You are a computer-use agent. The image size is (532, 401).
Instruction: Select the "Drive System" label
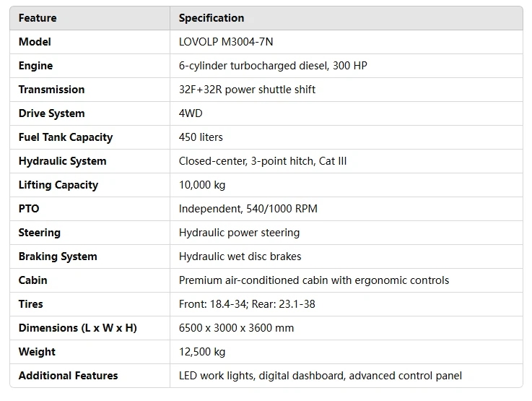51,113
